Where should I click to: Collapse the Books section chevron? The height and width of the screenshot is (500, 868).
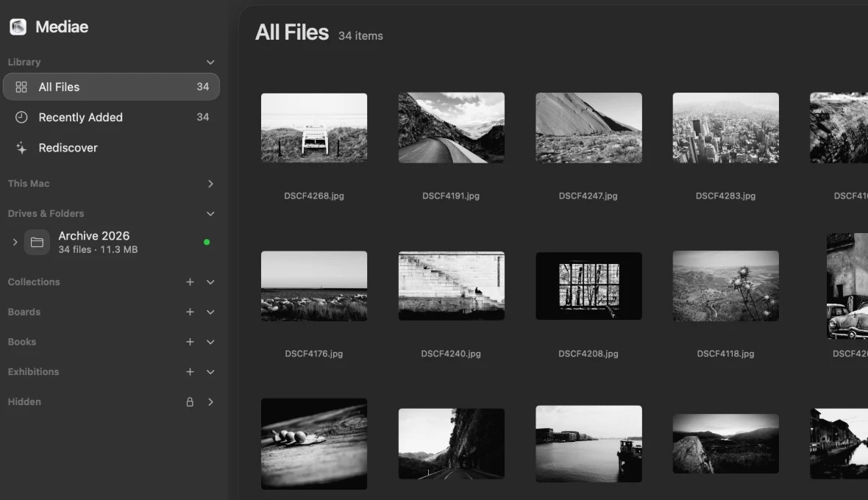click(x=210, y=342)
